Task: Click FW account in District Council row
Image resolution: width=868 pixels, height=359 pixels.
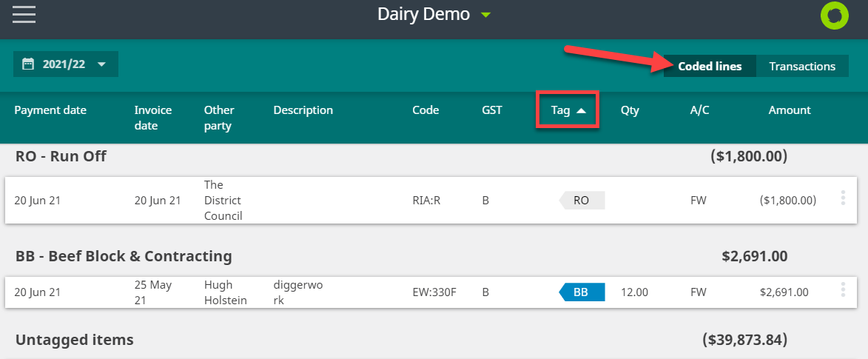Action: [698, 201]
